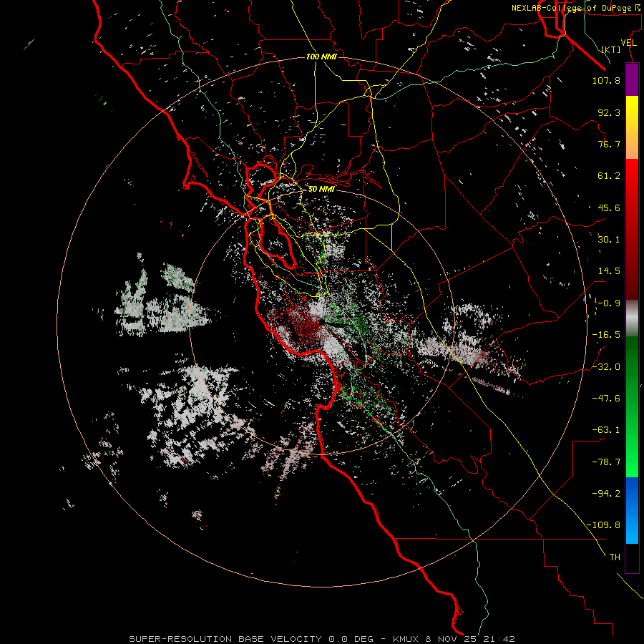The image size is (644, 644).
Task: Click the 14.5 velocity scale value
Action: (x=609, y=271)
